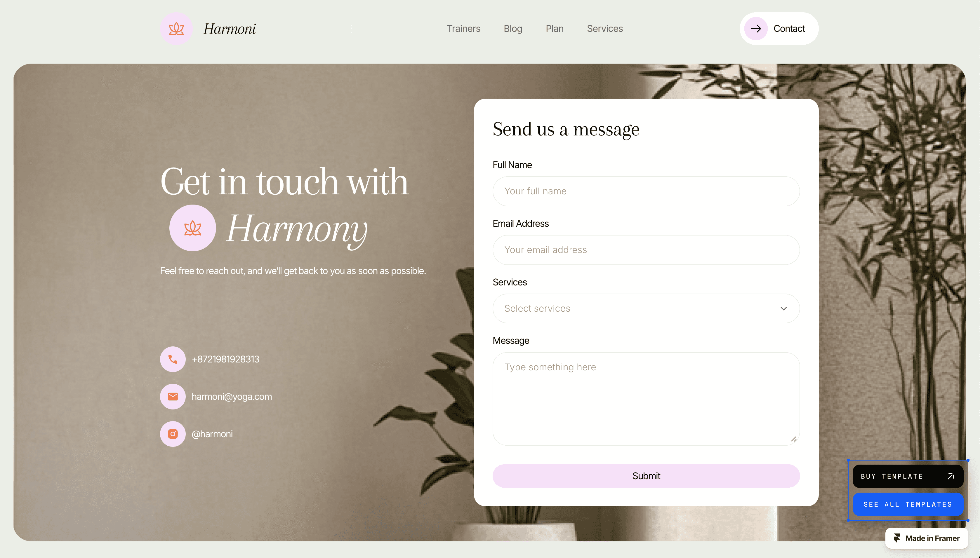Click the pink envelope email icon
This screenshot has height=558, width=980.
click(173, 397)
